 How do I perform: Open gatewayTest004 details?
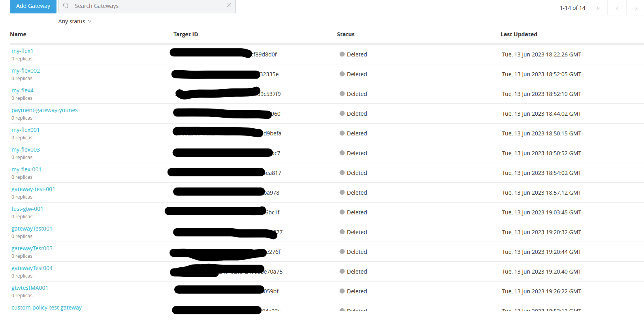tap(32, 268)
